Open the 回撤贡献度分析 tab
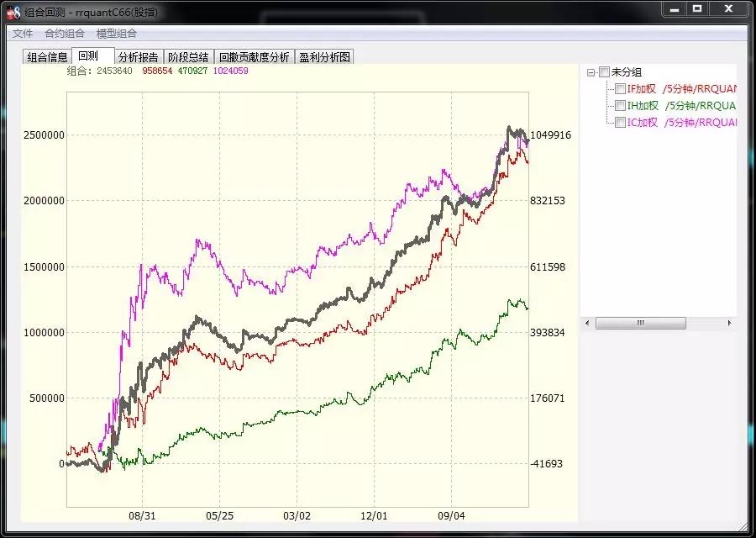Screen dimensions: 756x538 (x=254, y=57)
